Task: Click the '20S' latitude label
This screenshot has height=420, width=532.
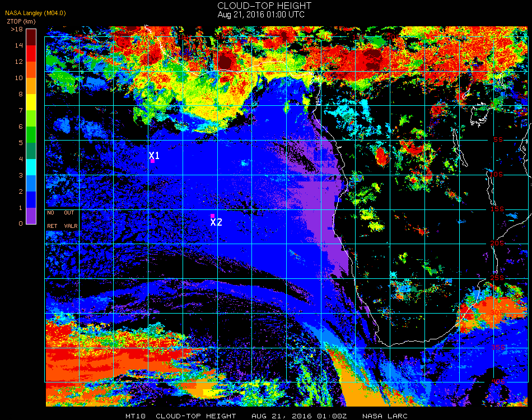Action: point(497,244)
